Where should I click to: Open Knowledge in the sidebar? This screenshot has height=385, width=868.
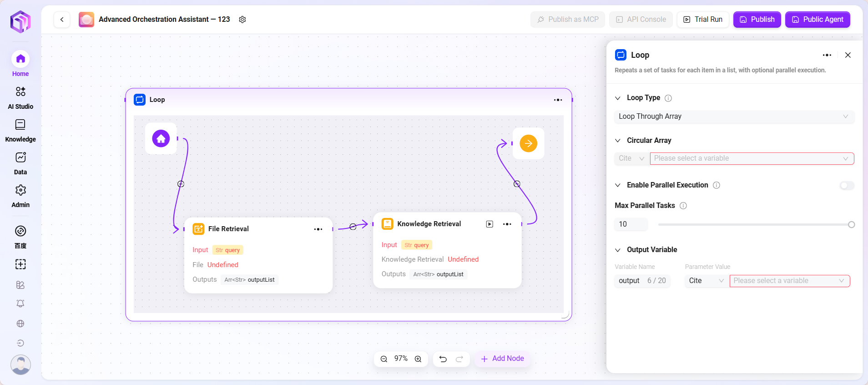click(x=20, y=130)
